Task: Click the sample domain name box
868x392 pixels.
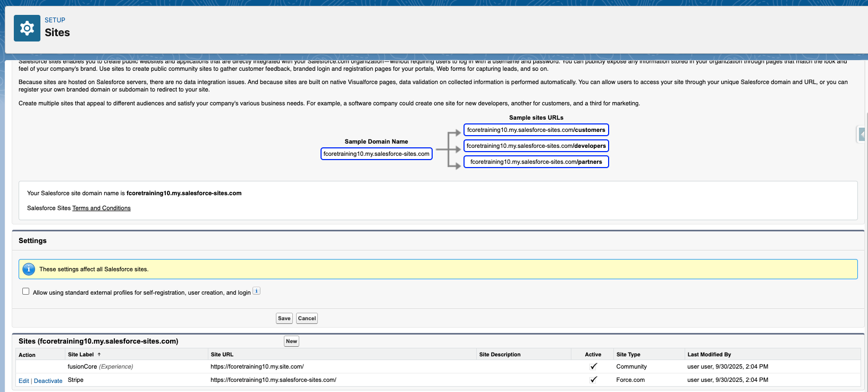Action: [x=376, y=154]
